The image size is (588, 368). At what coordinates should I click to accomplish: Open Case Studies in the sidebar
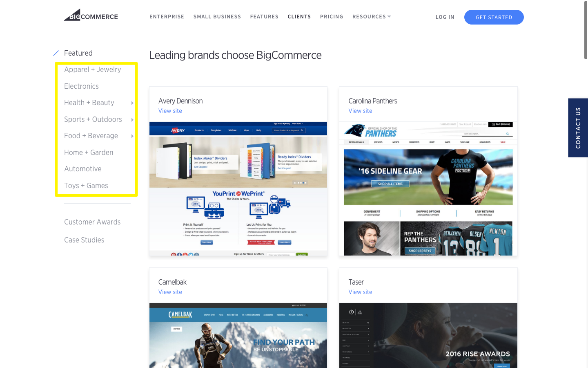tap(84, 240)
